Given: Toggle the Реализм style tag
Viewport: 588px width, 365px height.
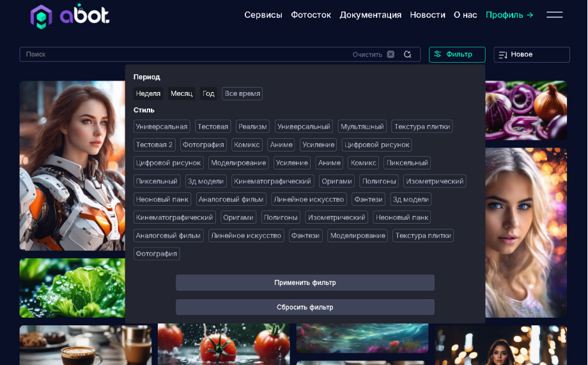Looking at the screenshot, I should pyautogui.click(x=252, y=127).
